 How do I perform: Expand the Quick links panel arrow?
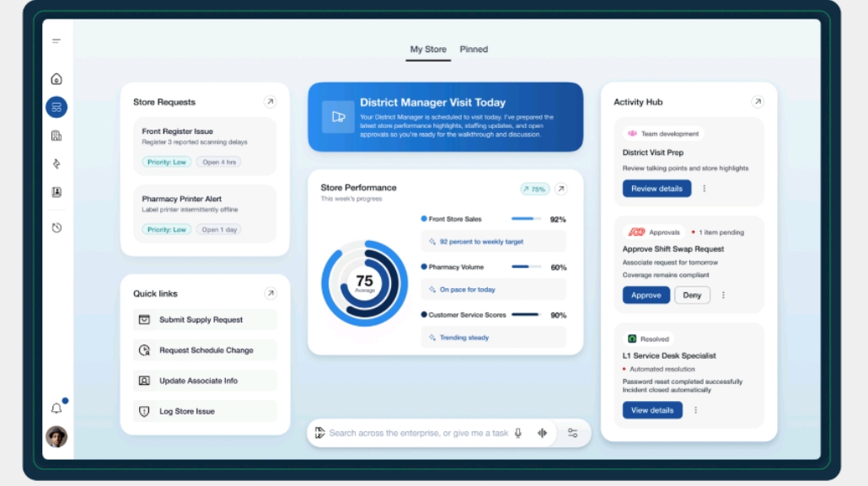(270, 293)
